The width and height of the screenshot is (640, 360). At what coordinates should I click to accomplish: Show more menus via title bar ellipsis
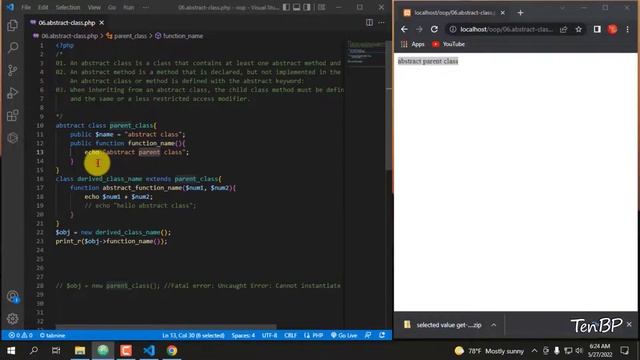click(x=146, y=7)
